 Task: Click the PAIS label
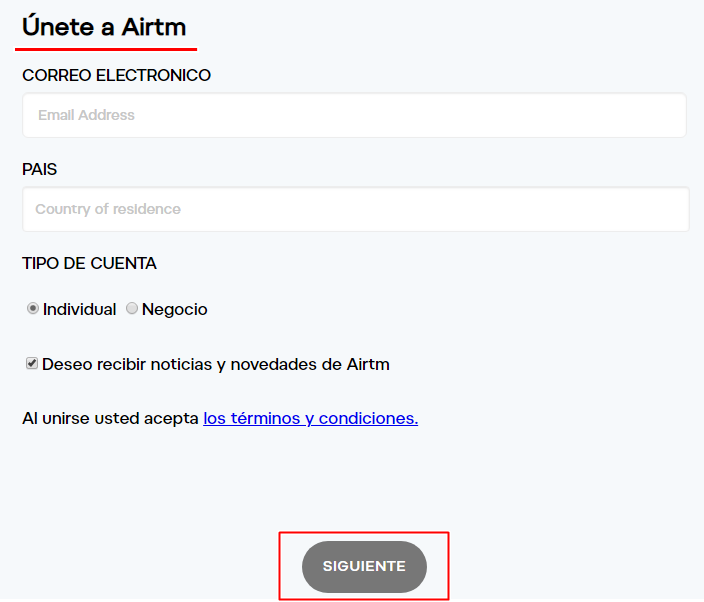click(40, 169)
